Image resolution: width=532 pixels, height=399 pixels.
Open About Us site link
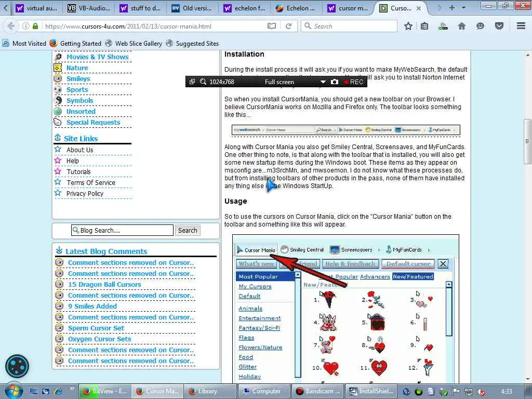[x=79, y=150]
